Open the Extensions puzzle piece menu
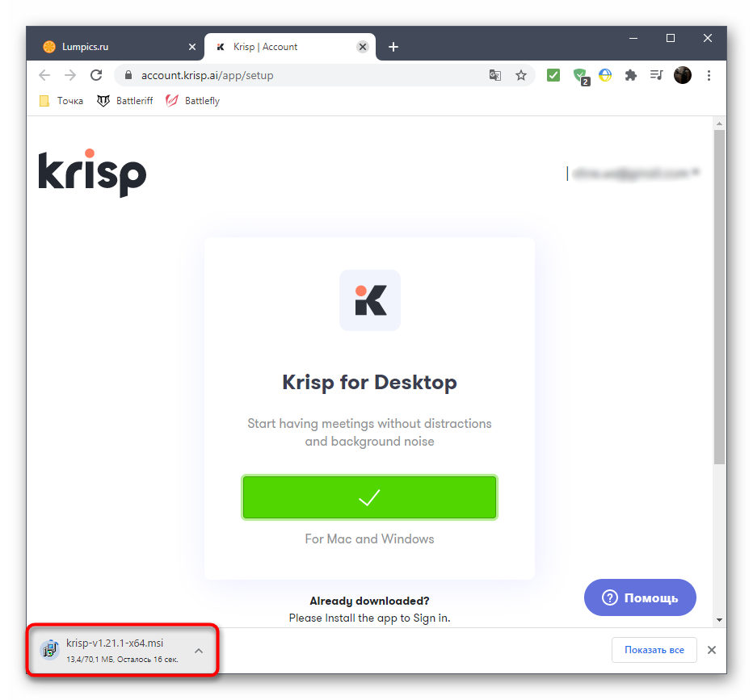 (630, 75)
